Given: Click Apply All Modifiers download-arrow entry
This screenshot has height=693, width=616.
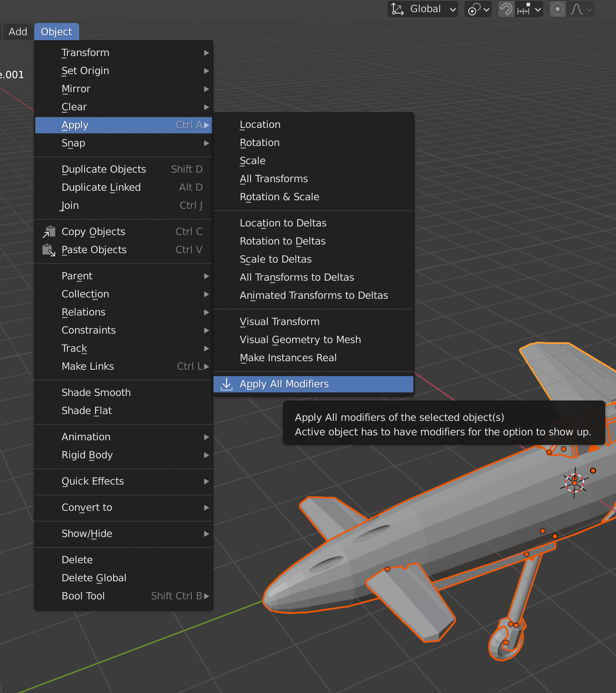Looking at the screenshot, I should pos(313,384).
